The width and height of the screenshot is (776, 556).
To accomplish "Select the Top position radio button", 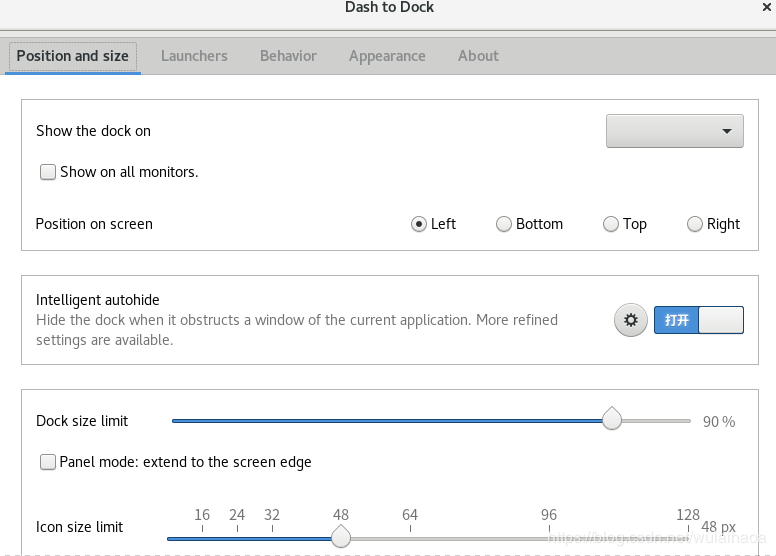I will [611, 224].
